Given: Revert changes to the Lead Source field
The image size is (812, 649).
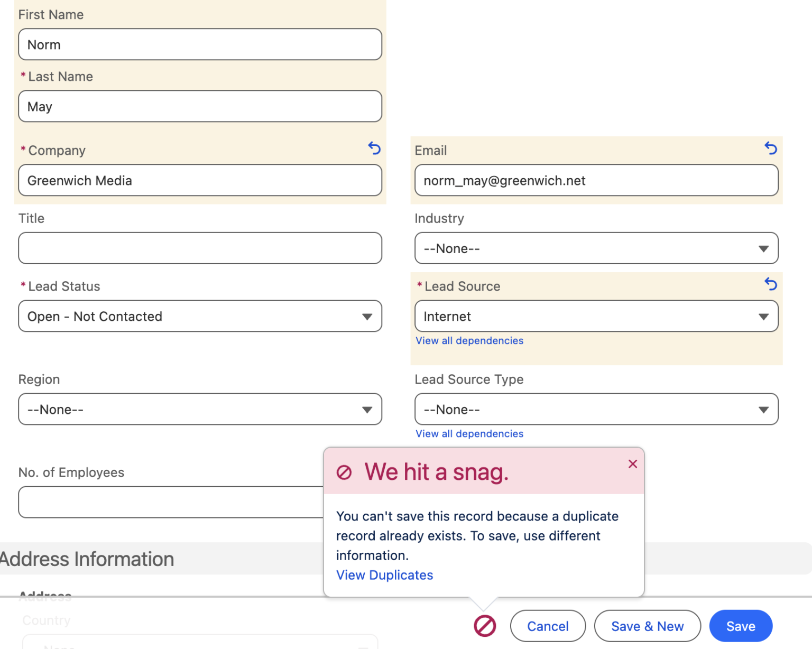Looking at the screenshot, I should click(x=771, y=284).
